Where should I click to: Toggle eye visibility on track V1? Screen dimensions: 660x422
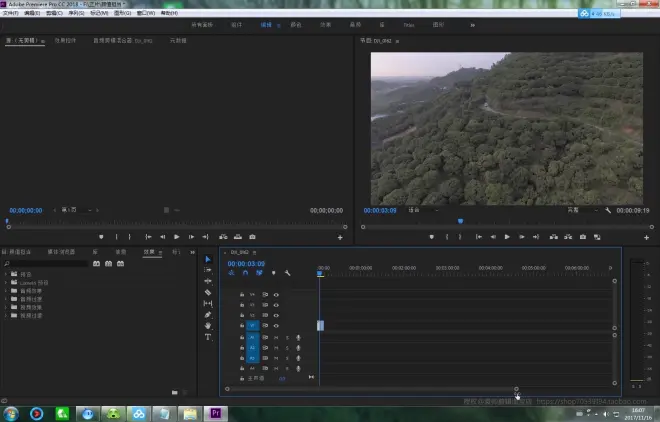pyautogui.click(x=276, y=326)
